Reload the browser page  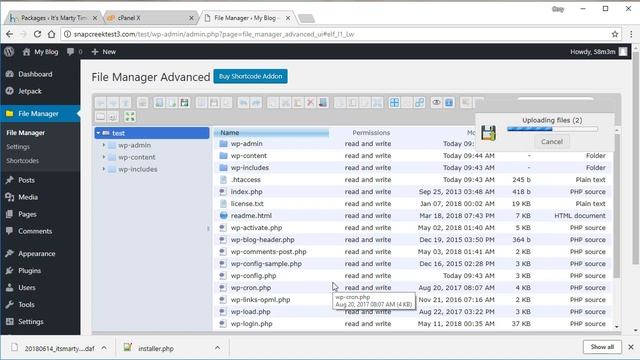click(37, 34)
